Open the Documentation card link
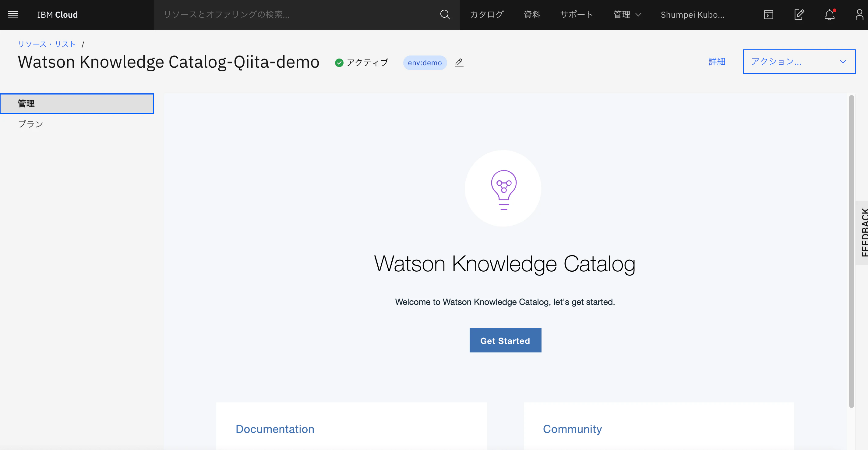This screenshot has height=450, width=868. (275, 429)
